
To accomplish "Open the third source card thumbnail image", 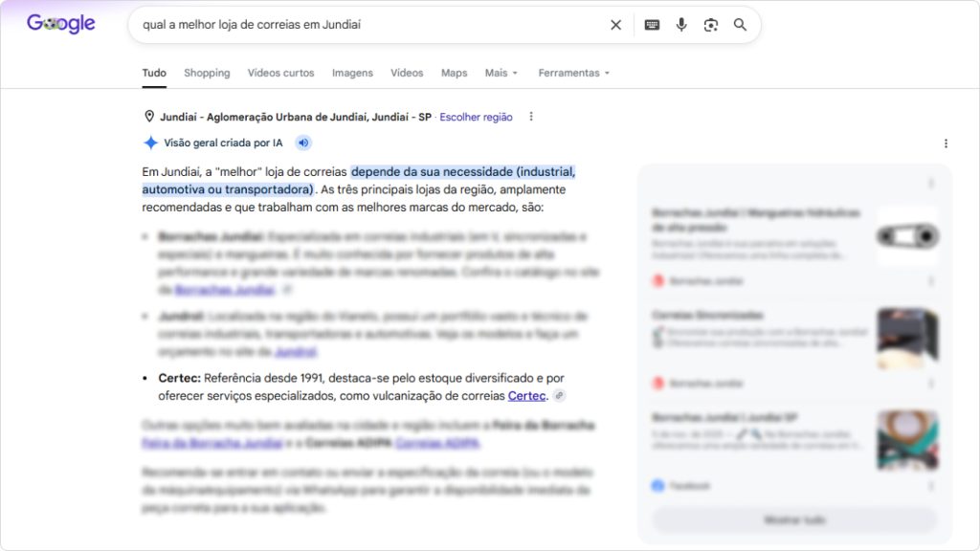I will pyautogui.click(x=907, y=440).
